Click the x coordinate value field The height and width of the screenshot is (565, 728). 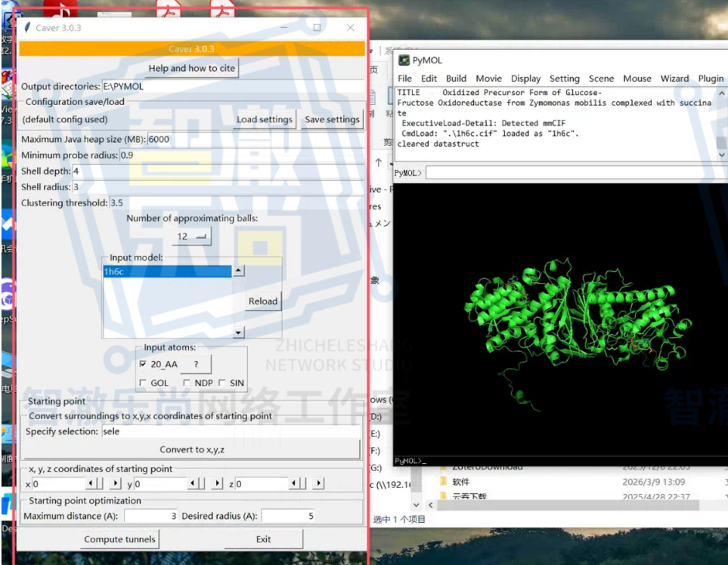click(59, 484)
